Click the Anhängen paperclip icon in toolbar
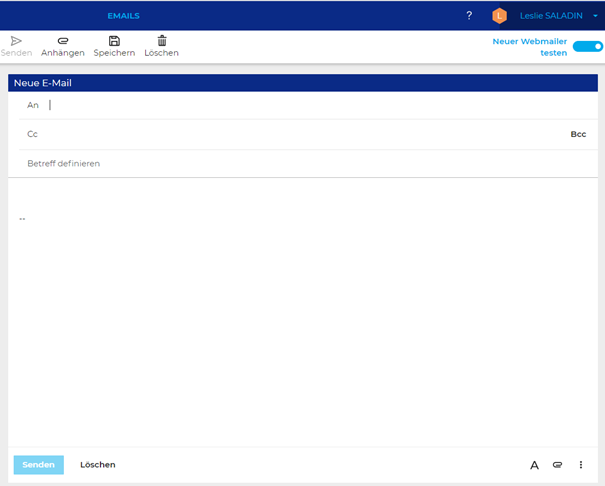Screen dimensions: 605x486 63,41
